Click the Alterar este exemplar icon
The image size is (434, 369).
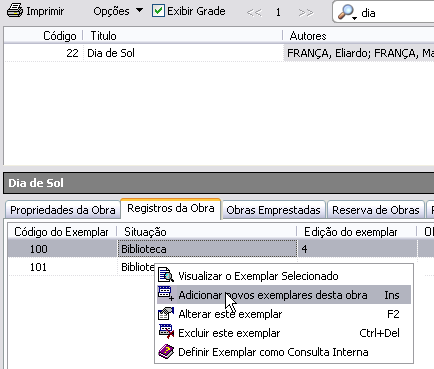[166, 313]
